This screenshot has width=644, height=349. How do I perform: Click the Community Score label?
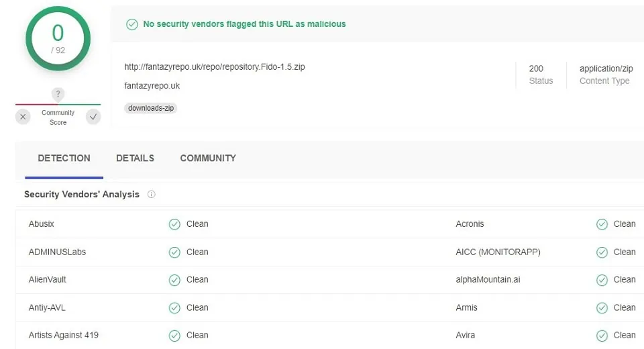click(58, 117)
